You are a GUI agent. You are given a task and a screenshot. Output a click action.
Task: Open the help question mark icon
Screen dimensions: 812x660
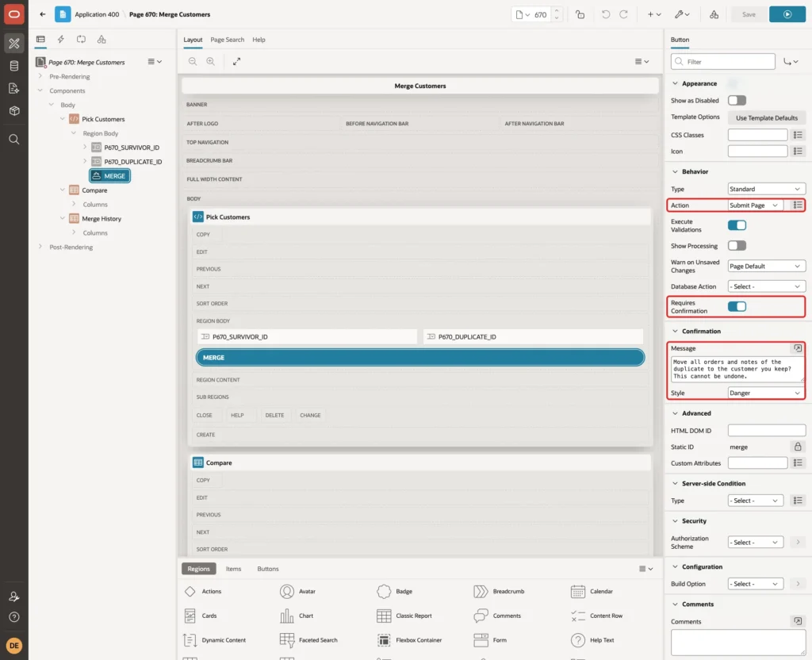click(x=14, y=617)
